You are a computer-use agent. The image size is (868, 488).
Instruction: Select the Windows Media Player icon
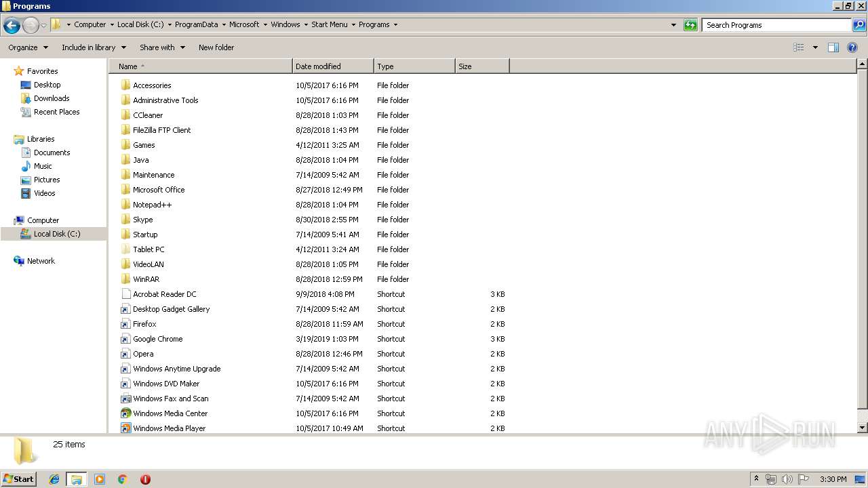pos(125,428)
